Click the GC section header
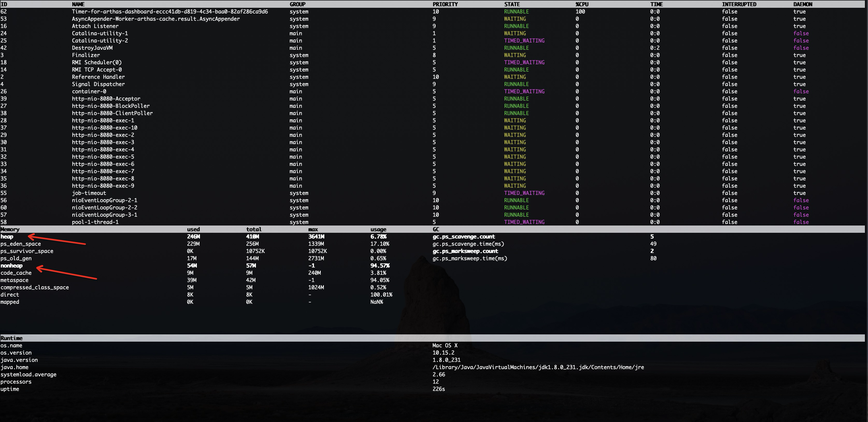Screen dimensions: 868x422 [436, 229]
